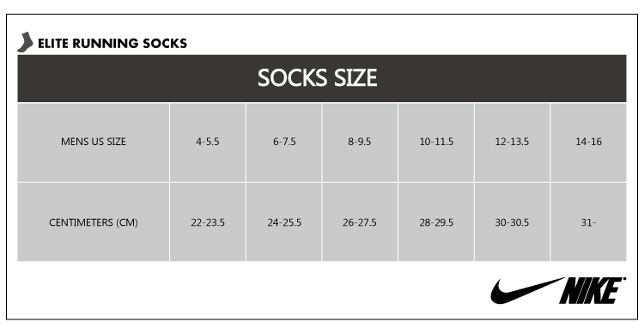
Task: Choose the 8-9.5 US size cell
Action: [360, 142]
